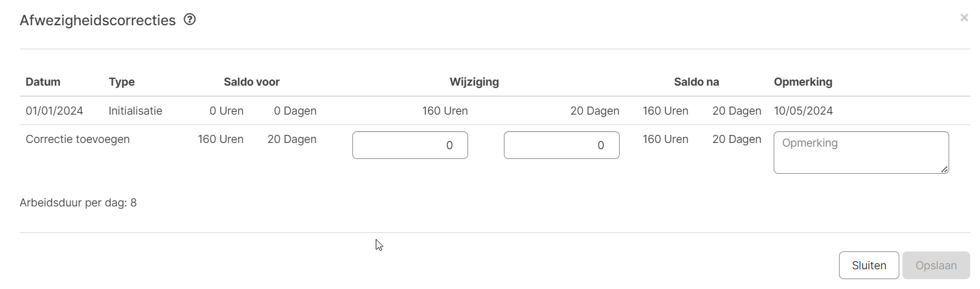Click the Saldo voor column header

tap(251, 82)
